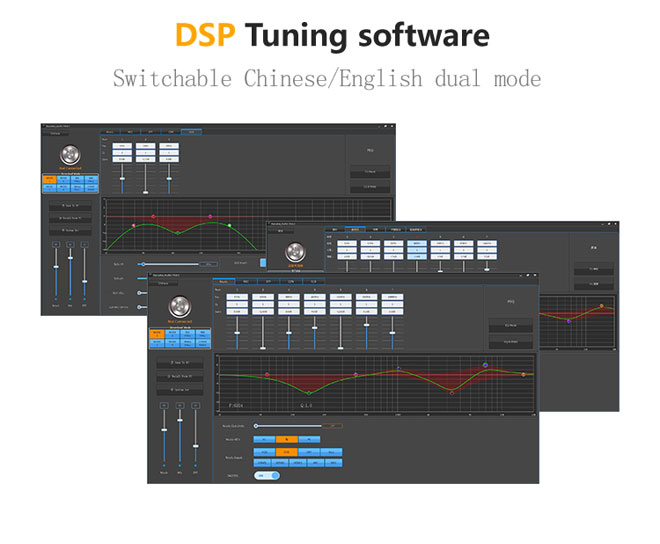Click the EFF volume fader in front window
Viewport: 660px width, 544px height.
pos(195,446)
